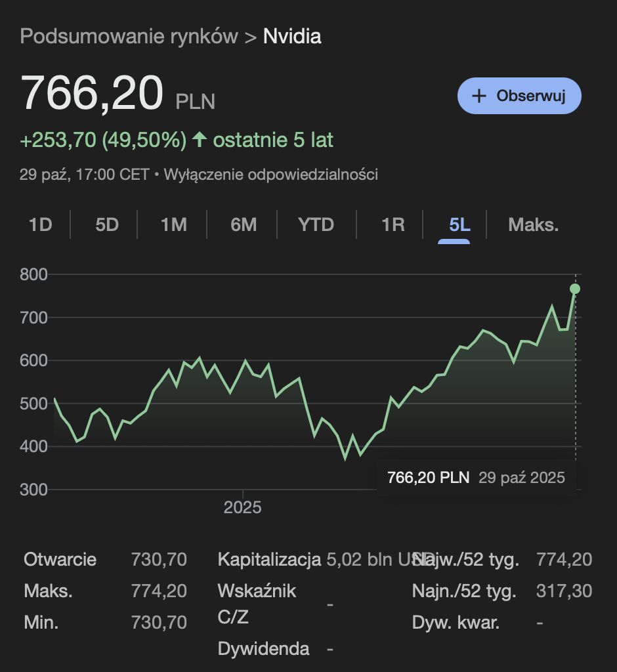Select the 1R one-year tab
Viewport: 617px width, 672px height.
(x=393, y=225)
